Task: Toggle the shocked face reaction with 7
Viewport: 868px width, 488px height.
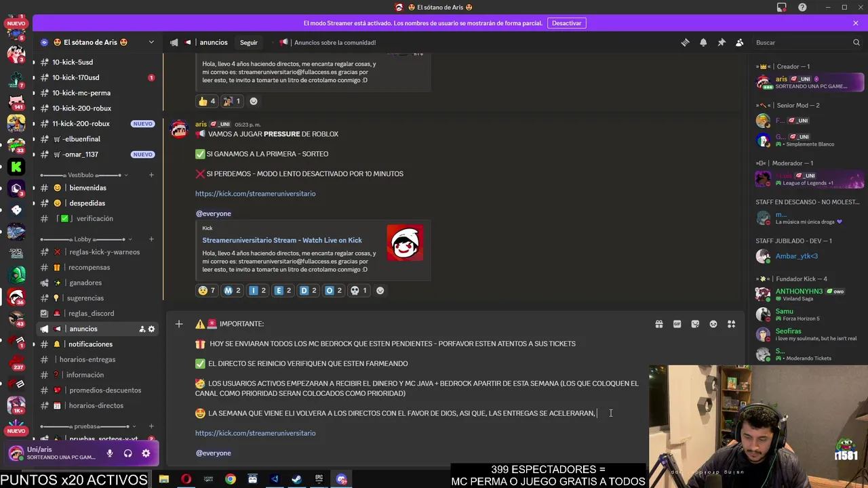Action: point(206,290)
